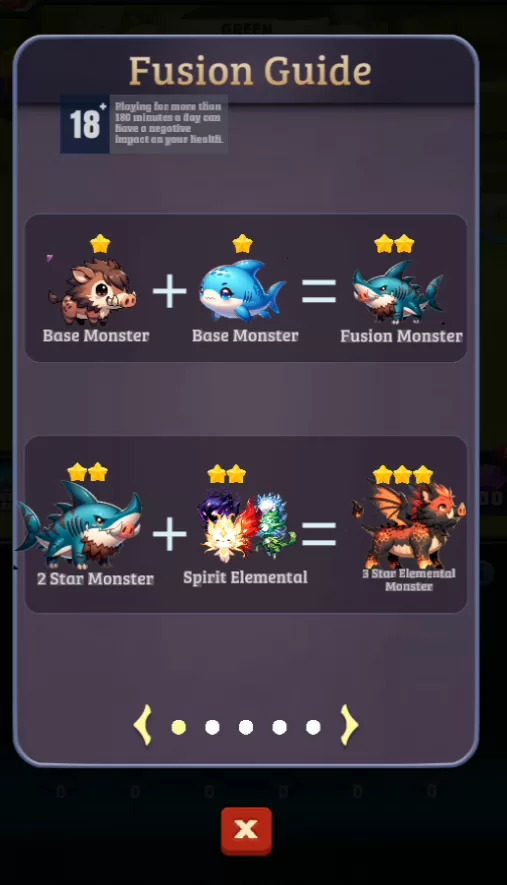Click the Spirit Elemental label

point(245,577)
